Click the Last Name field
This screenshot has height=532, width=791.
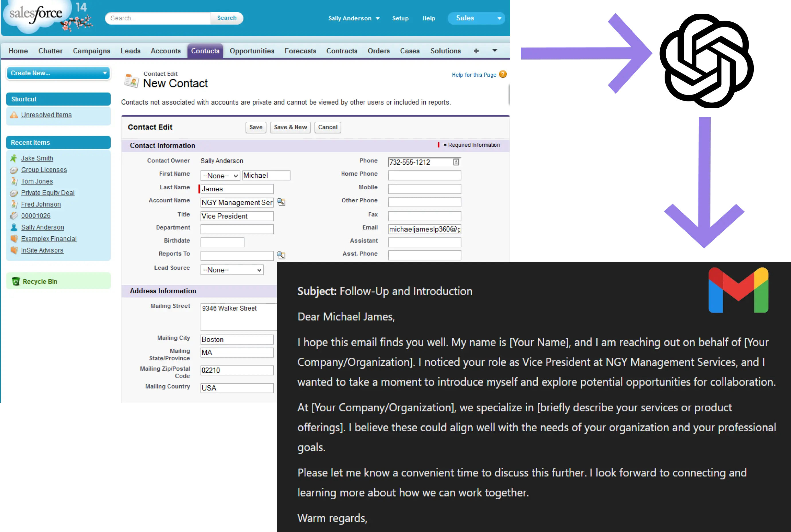click(x=237, y=189)
